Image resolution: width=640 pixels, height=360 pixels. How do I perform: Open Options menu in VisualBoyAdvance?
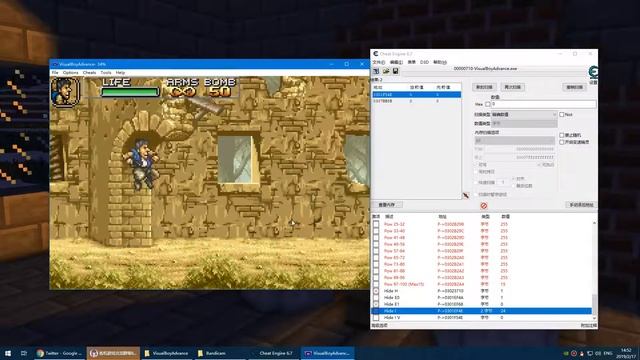pyautogui.click(x=70, y=73)
